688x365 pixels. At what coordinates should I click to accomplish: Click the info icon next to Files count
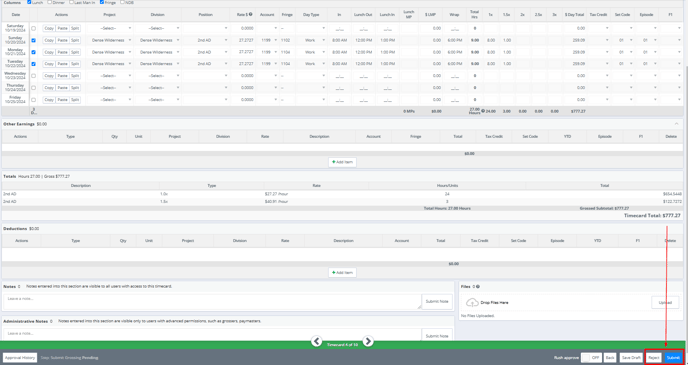coord(478,286)
